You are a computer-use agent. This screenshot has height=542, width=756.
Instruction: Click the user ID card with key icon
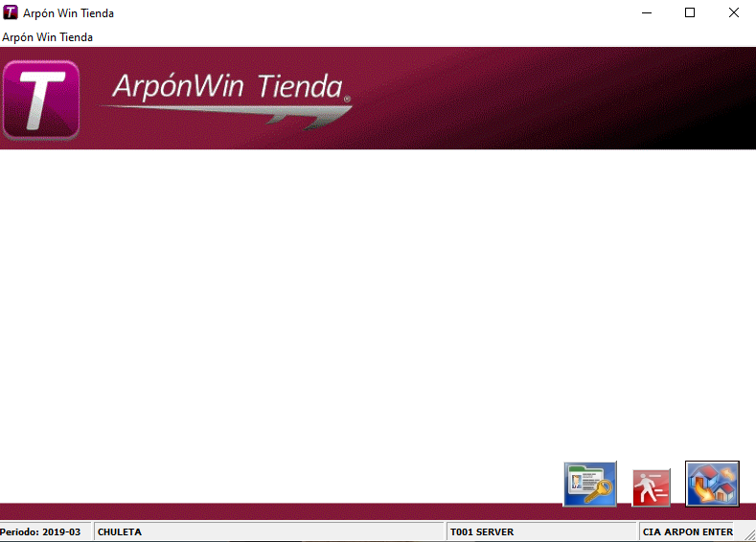589,484
